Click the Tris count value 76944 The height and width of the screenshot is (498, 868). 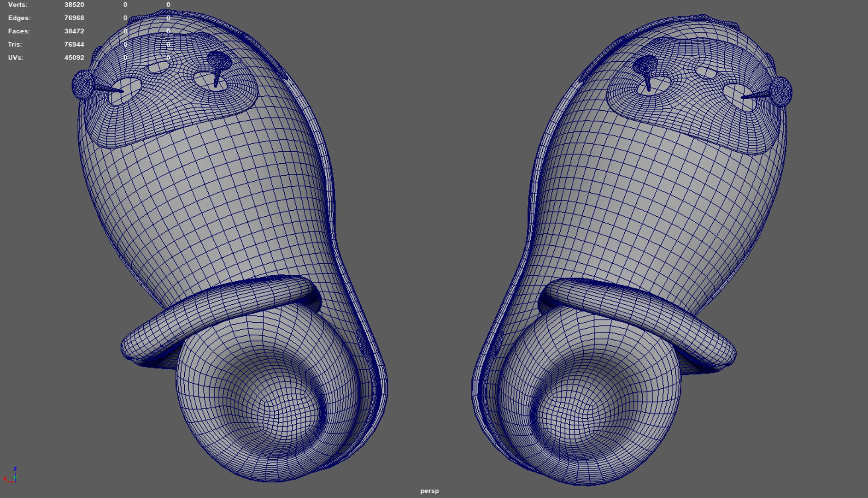pos(74,45)
